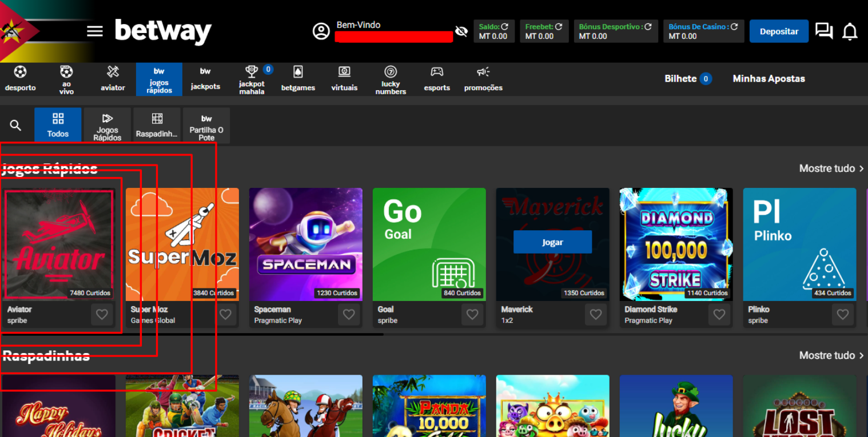
Task: Favorite the Super Moz game heart
Action: pyautogui.click(x=225, y=314)
